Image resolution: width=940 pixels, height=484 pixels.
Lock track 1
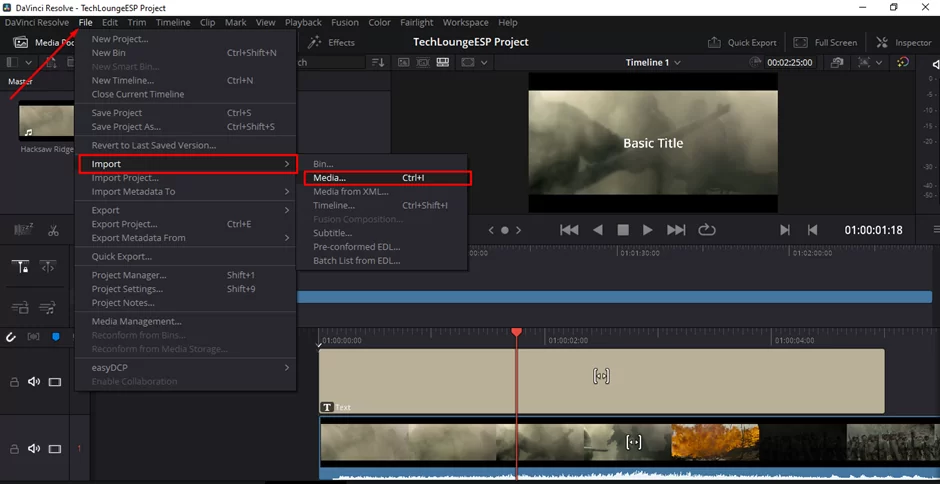pyautogui.click(x=15, y=449)
